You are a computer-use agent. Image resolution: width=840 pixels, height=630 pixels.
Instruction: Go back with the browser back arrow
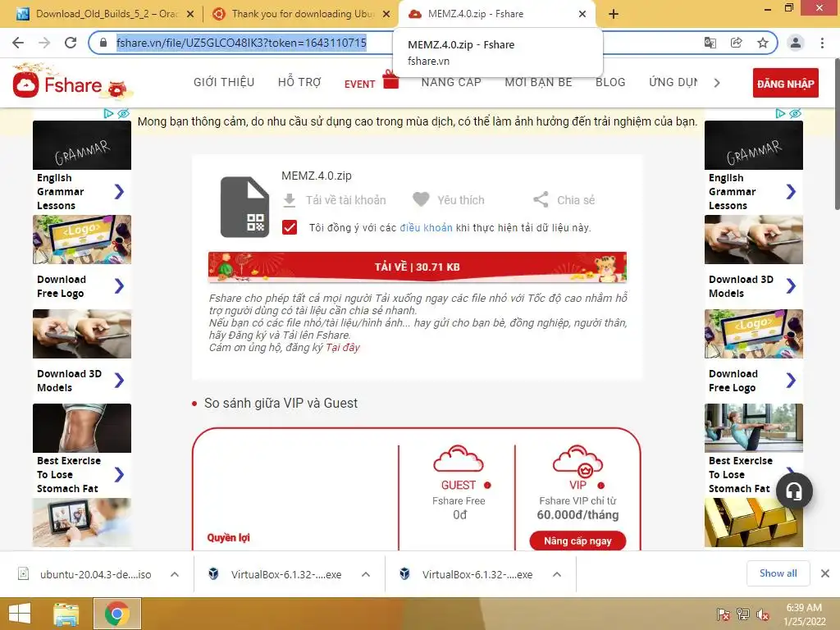coord(18,43)
